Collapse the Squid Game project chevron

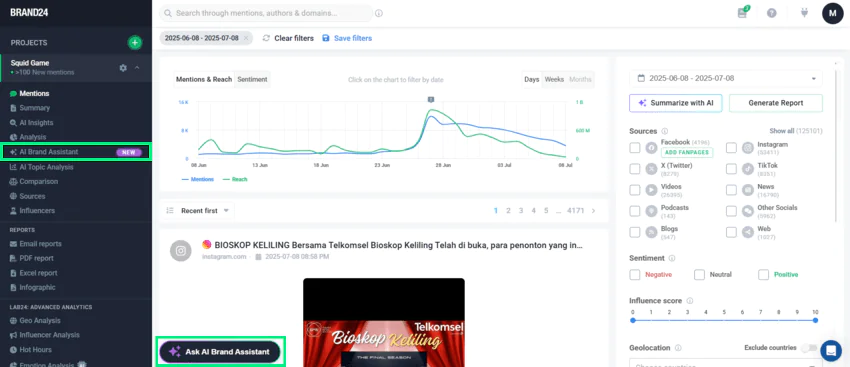click(137, 68)
